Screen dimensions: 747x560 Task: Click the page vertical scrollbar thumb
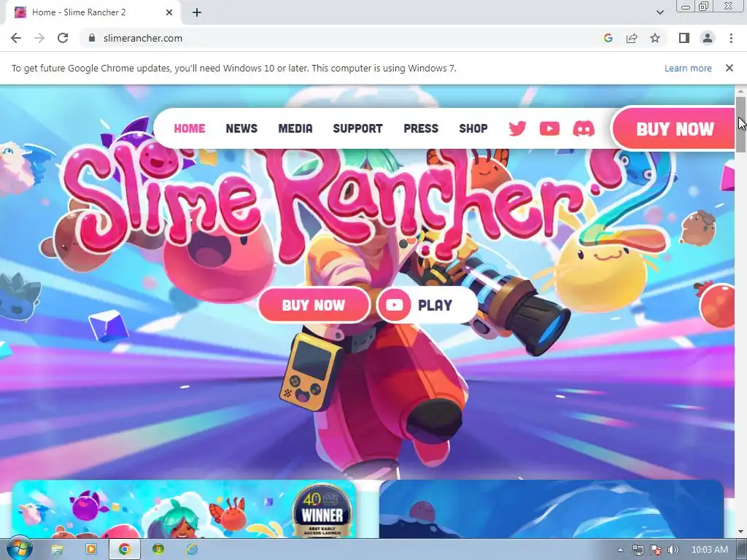(740, 124)
